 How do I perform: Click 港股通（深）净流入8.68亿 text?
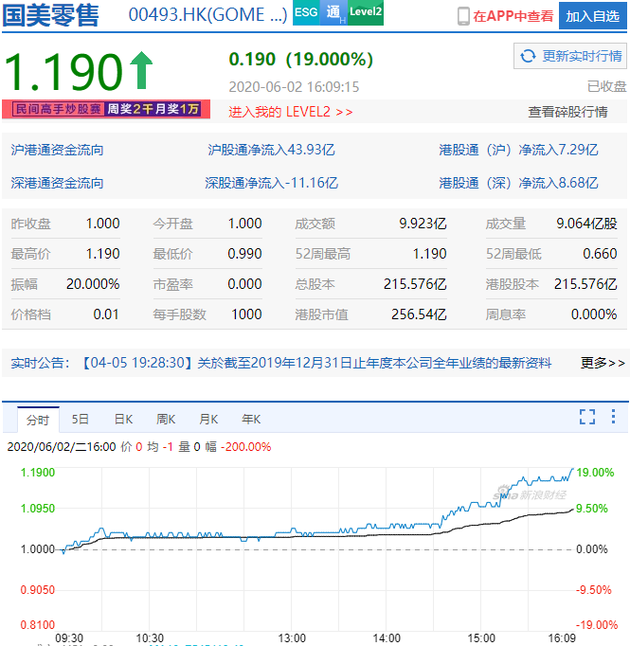point(518,183)
